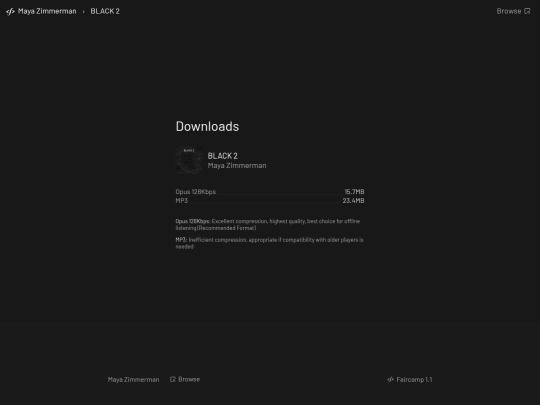
Task: Click the 23.4MB file size
Action: tap(353, 201)
